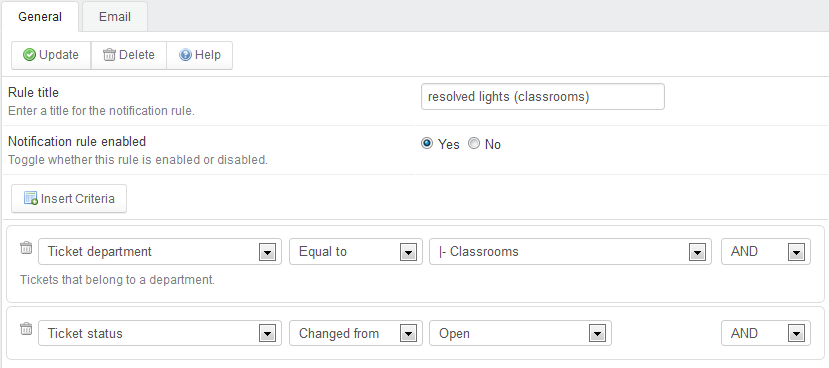Change the AND operator on status row
829x368 pixels.
click(x=766, y=333)
